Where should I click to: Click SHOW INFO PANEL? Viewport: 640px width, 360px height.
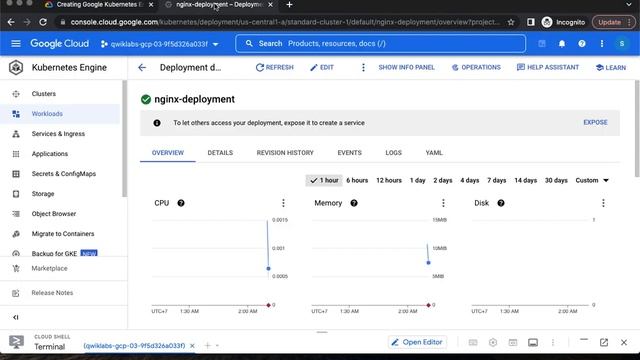pyautogui.click(x=406, y=67)
